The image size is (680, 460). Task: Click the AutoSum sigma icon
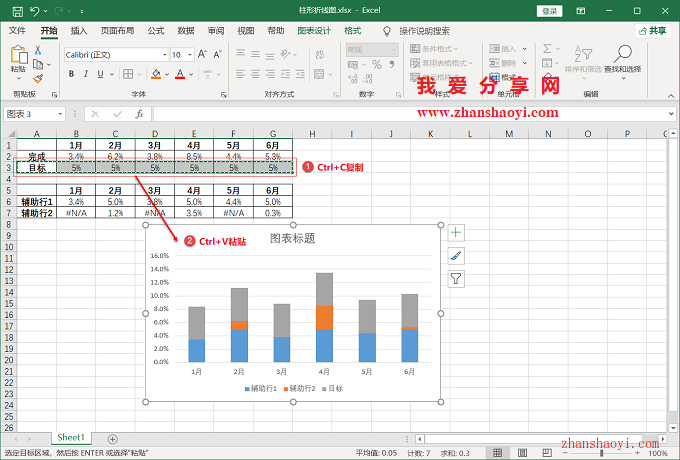547,49
